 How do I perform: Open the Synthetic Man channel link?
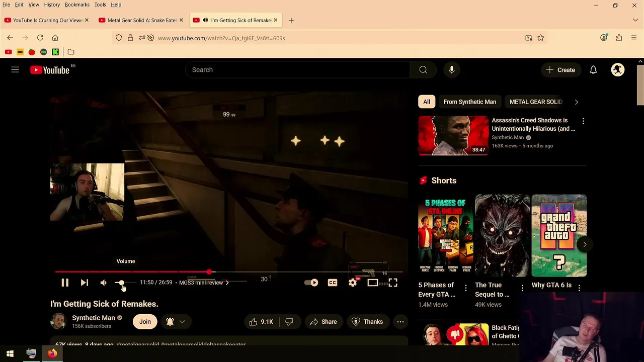click(94, 318)
